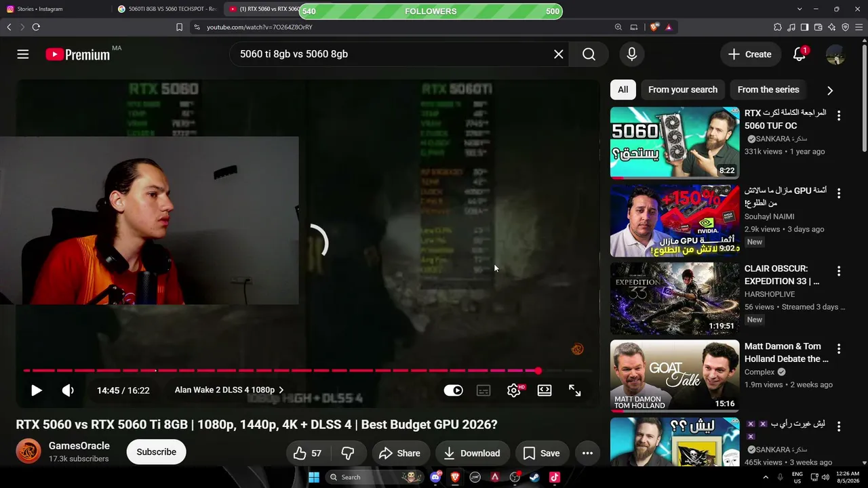Open GamesOracle channel avatar

tap(28, 451)
